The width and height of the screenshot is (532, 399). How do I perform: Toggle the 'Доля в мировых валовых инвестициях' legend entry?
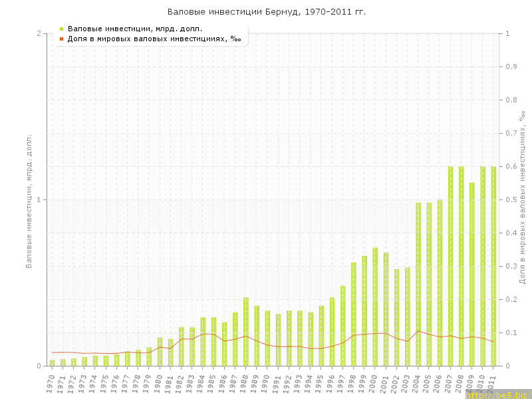154,39
